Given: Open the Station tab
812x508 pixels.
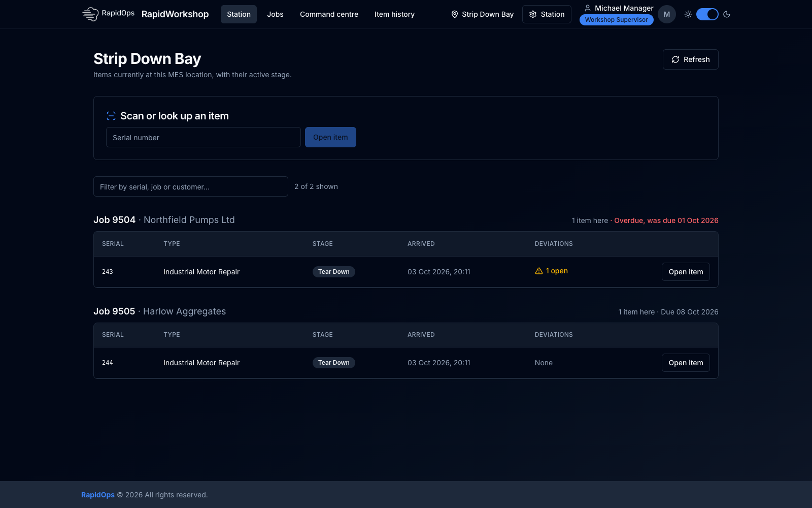Looking at the screenshot, I should click(239, 14).
